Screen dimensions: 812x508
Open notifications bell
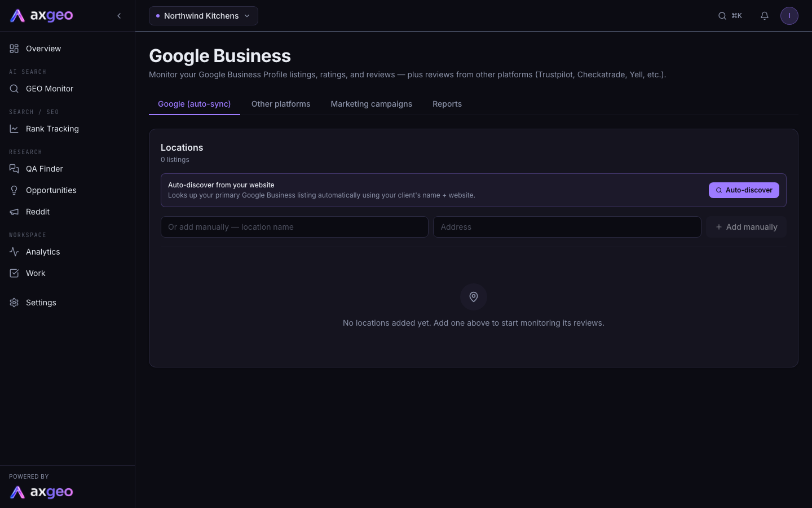(765, 16)
